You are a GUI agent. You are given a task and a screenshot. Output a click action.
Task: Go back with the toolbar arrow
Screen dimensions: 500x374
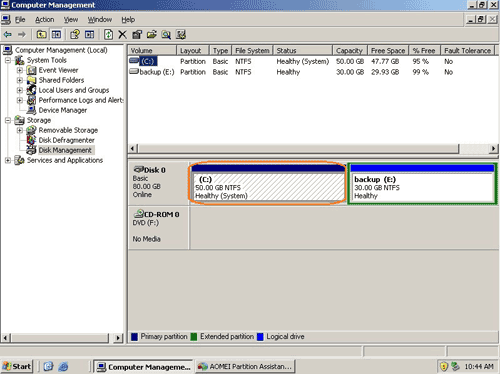click(x=8, y=34)
